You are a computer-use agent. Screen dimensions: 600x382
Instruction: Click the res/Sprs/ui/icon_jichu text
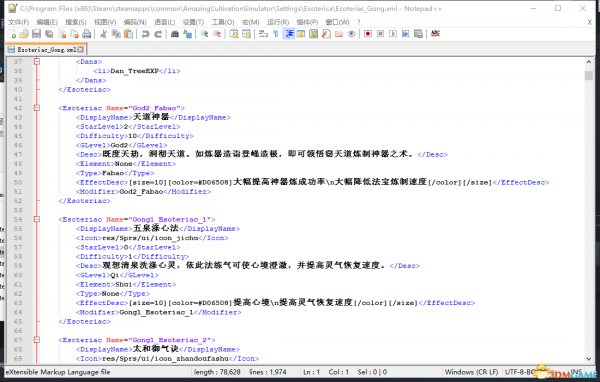(150, 238)
